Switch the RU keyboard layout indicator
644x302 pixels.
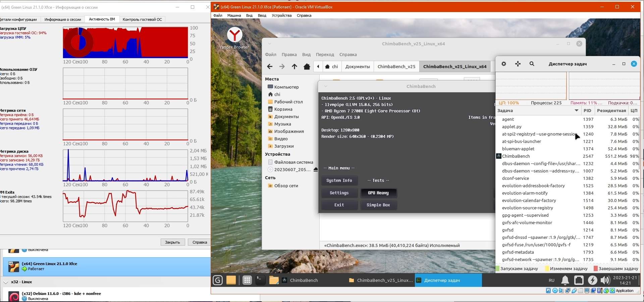552,280
